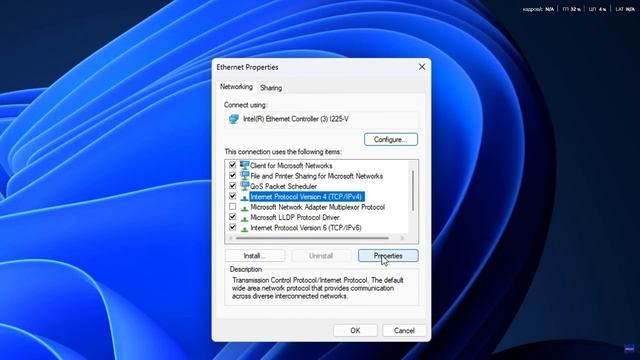
Task: Click the Internet Protocol Version 6 item icon
Action: coord(244,229)
